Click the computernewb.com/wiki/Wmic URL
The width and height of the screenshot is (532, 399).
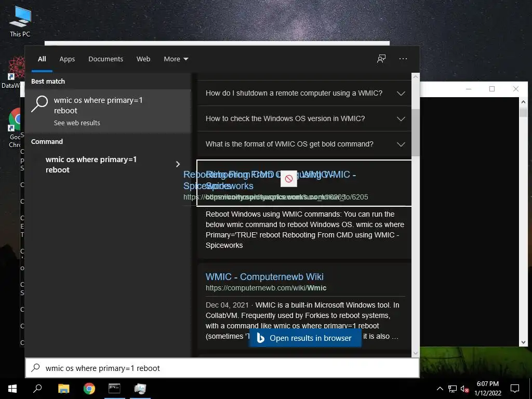click(266, 288)
